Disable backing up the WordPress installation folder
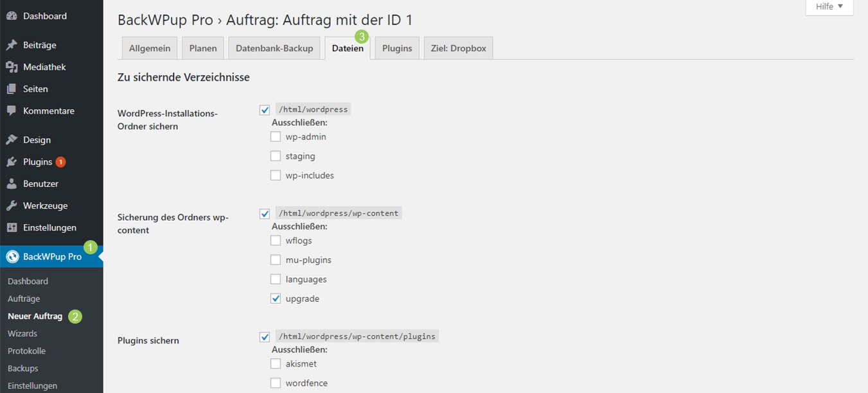This screenshot has width=868, height=393. pos(265,109)
